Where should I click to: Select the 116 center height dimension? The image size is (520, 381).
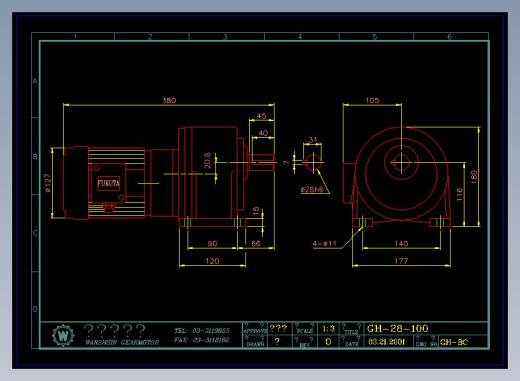click(x=460, y=194)
